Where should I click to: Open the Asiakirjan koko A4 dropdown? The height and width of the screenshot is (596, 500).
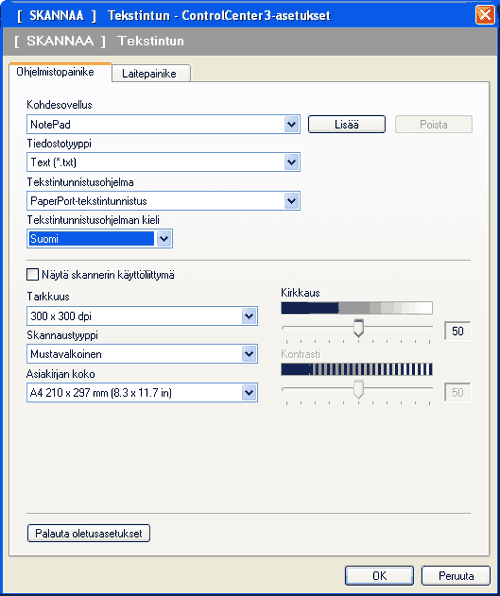click(x=142, y=392)
